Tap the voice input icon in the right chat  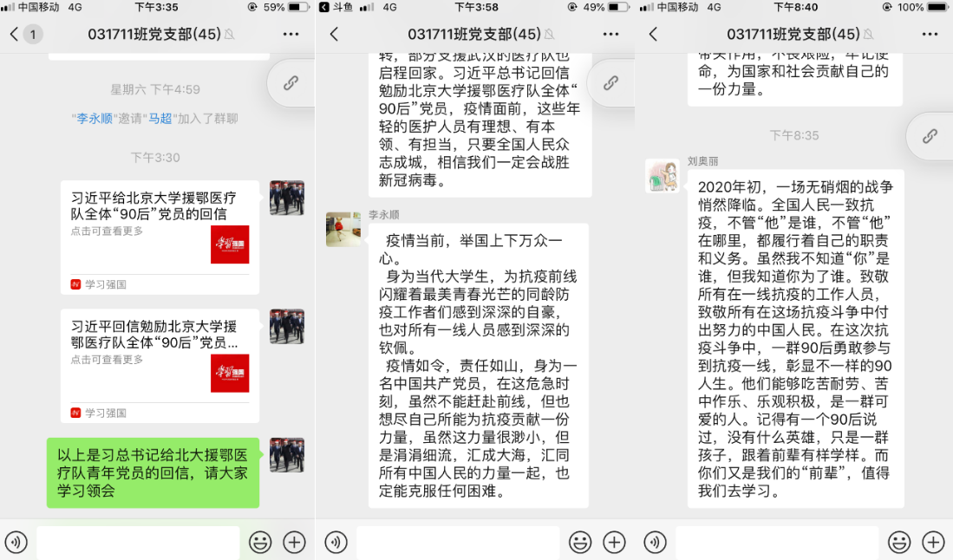pyautogui.click(x=656, y=543)
